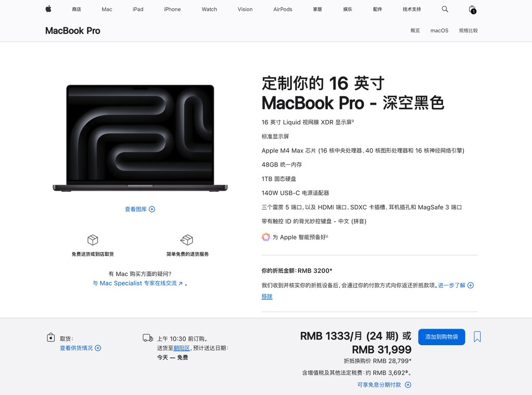Open the AirPods menu
Image resolution: width=532 pixels, height=395 pixels.
[283, 9]
